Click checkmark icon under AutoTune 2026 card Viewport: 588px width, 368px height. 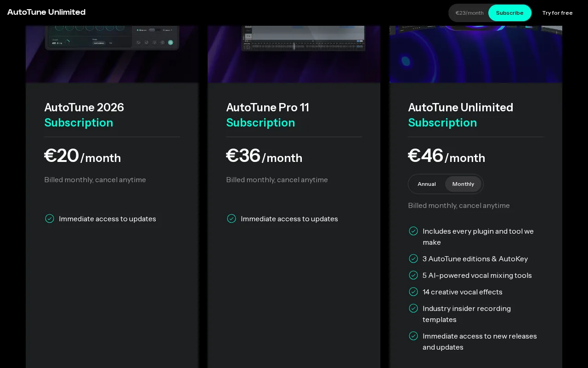click(x=50, y=218)
